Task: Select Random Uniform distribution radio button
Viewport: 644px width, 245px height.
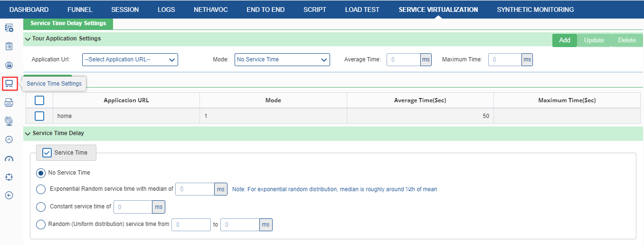Action: pos(41,225)
